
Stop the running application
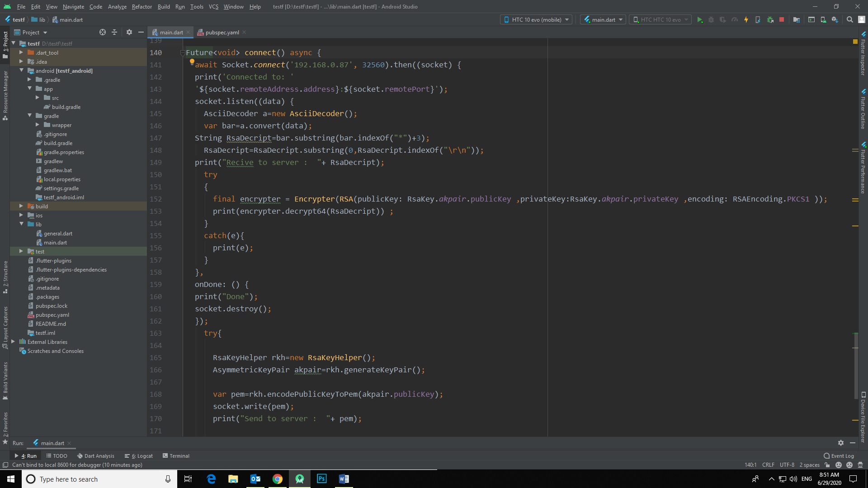tap(782, 19)
